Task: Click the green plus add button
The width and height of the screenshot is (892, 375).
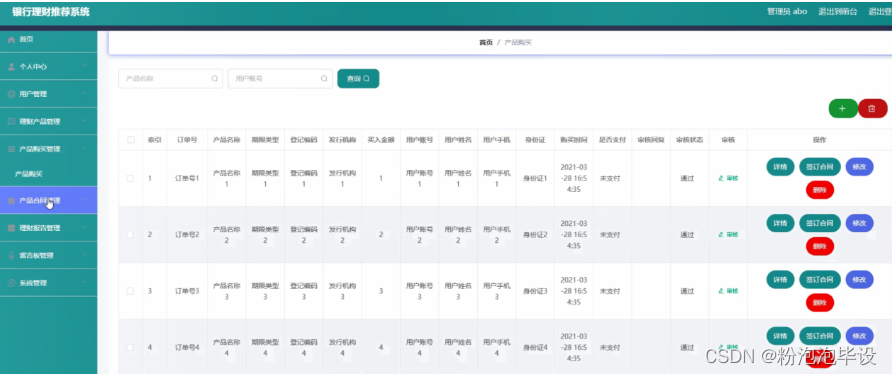Action: pyautogui.click(x=843, y=108)
